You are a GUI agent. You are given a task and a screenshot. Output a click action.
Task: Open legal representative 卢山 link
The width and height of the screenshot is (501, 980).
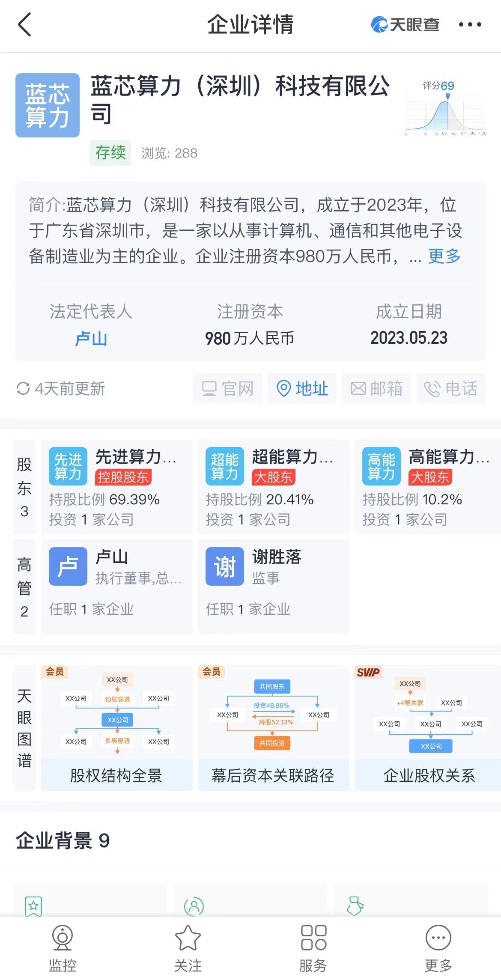click(x=91, y=338)
